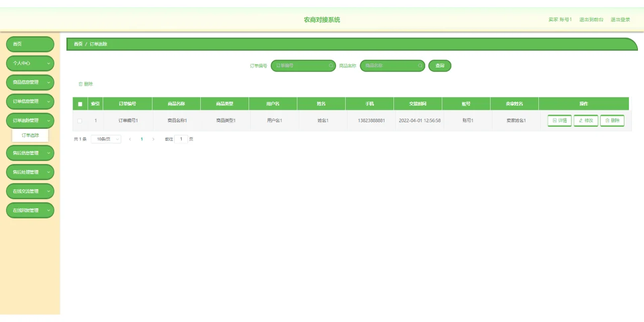The width and height of the screenshot is (644, 322).
Task: Click the 查询 search button
Action: coord(439,65)
